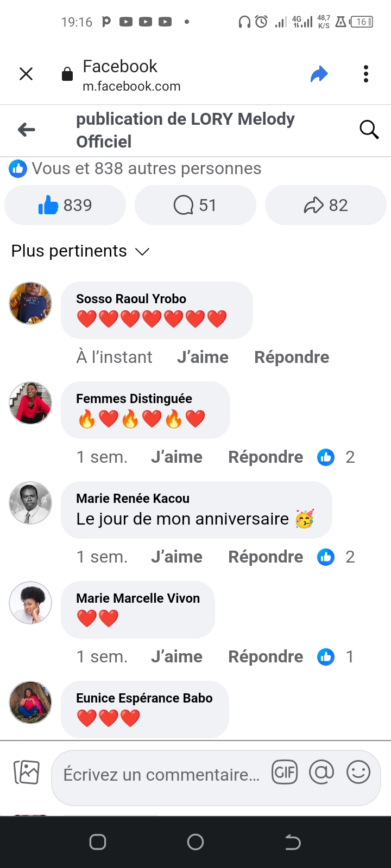391x868 pixels.
Task: Open the three-dot browser menu
Action: (366, 74)
